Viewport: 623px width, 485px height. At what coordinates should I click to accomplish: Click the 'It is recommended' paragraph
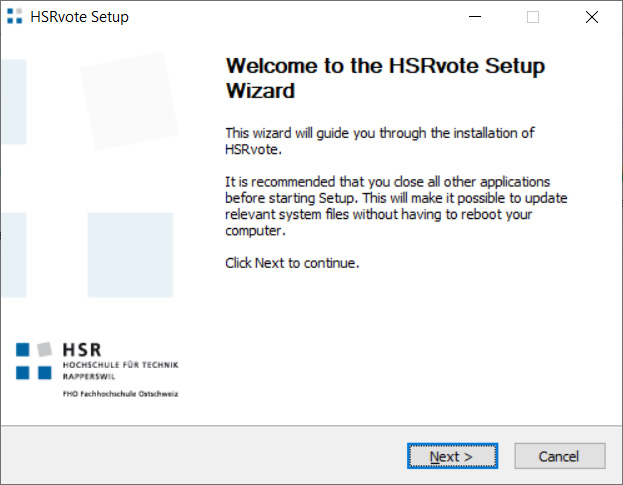click(388, 206)
